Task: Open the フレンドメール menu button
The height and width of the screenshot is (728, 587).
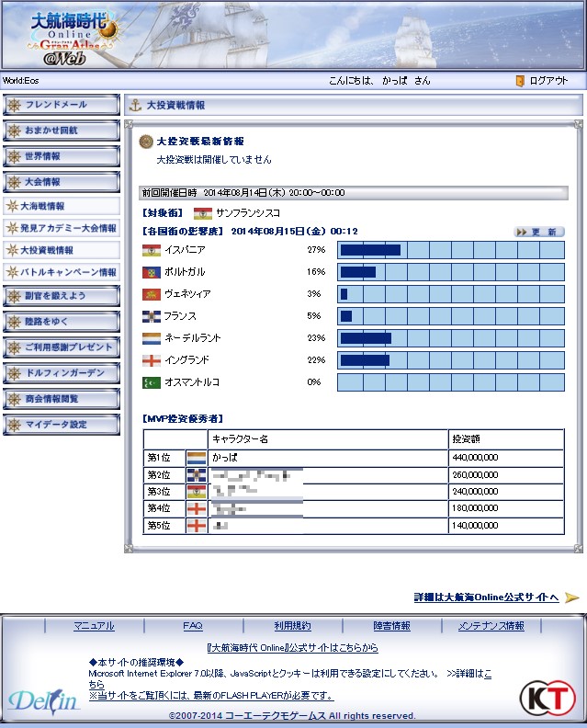Action: pyautogui.click(x=62, y=105)
